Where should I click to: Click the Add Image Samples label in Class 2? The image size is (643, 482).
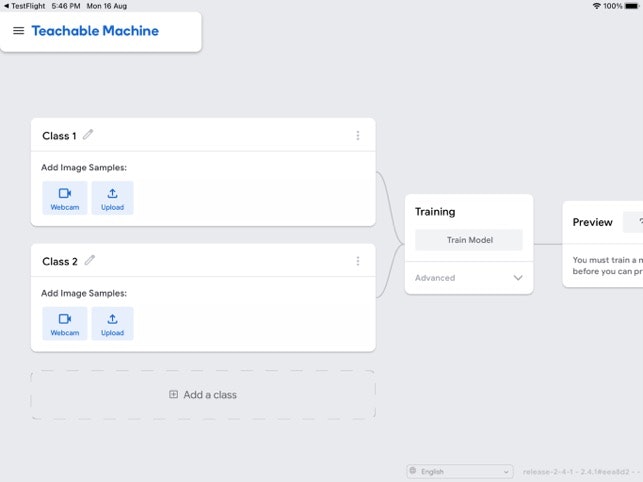tap(84, 293)
